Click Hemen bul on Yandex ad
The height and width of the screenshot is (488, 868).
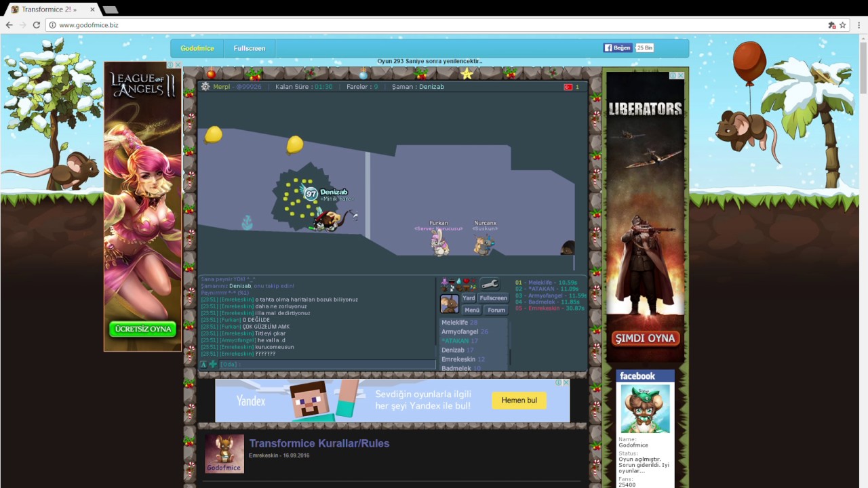519,400
